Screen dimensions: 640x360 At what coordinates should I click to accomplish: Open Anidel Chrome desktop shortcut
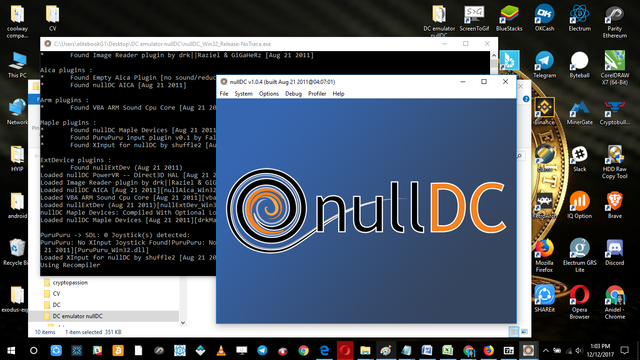[615, 302]
